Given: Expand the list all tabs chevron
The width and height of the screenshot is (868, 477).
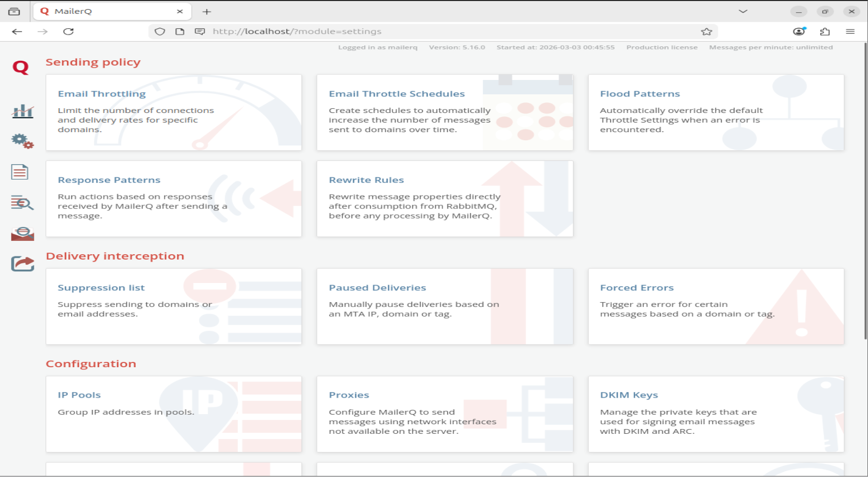Looking at the screenshot, I should point(743,11).
